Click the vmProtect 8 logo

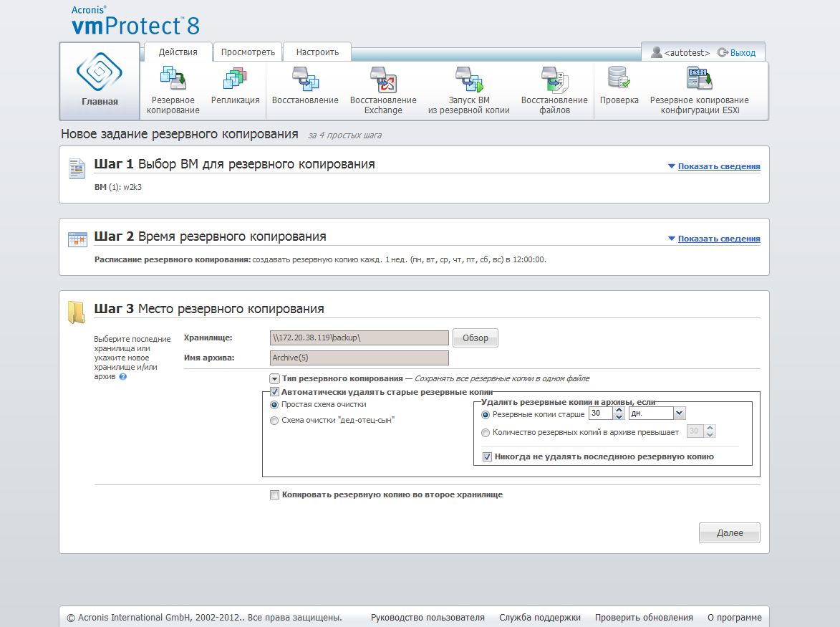click(135, 21)
